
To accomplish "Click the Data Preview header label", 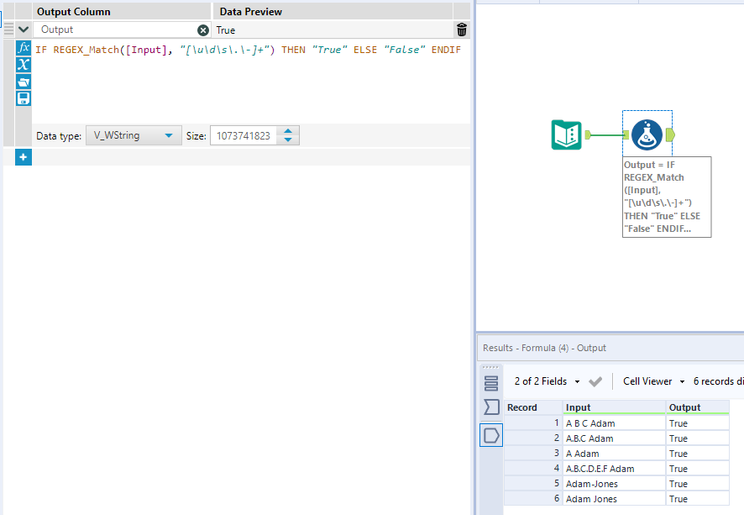I will (251, 11).
